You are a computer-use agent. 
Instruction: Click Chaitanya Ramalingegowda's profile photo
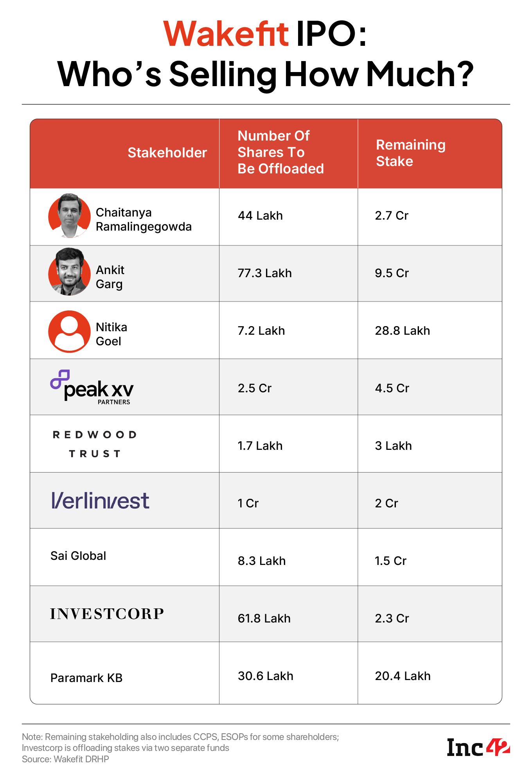click(69, 215)
